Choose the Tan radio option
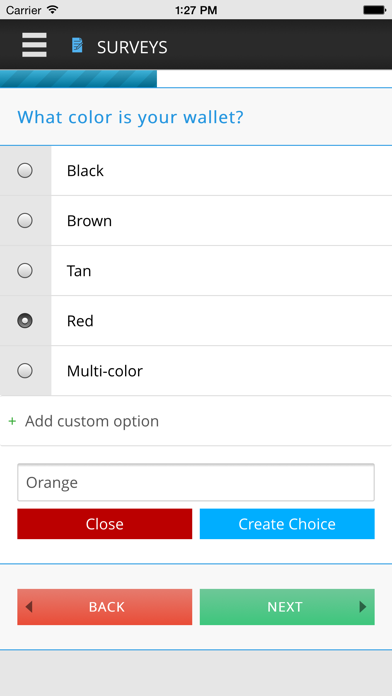This screenshot has width=392, height=696. pos(25,271)
